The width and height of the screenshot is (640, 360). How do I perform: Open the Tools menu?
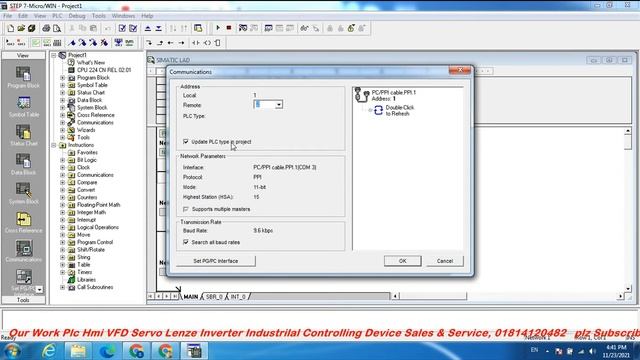(x=98, y=16)
